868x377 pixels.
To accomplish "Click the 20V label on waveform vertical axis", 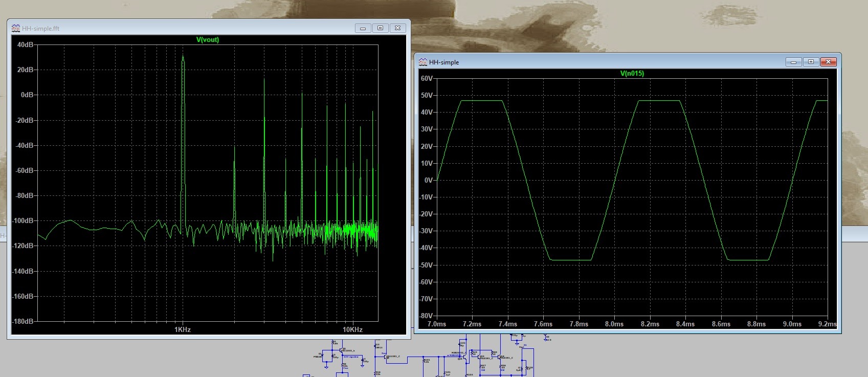I will pyautogui.click(x=427, y=146).
